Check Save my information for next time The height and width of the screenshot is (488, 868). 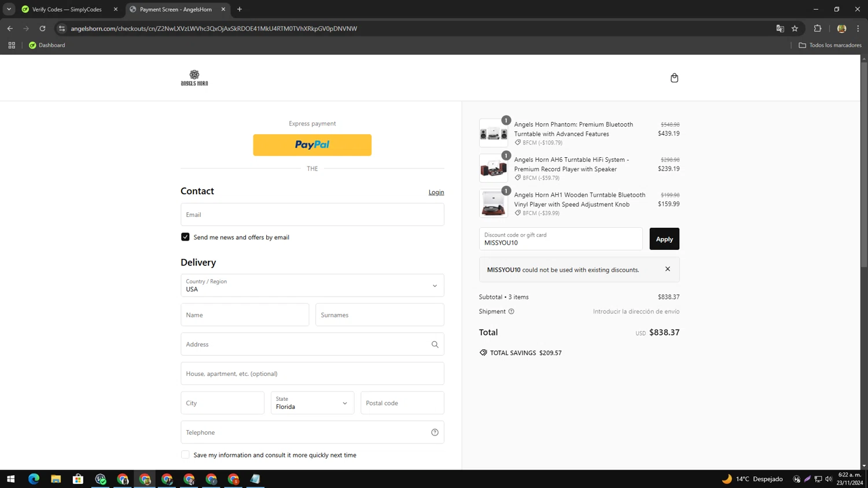(x=185, y=455)
